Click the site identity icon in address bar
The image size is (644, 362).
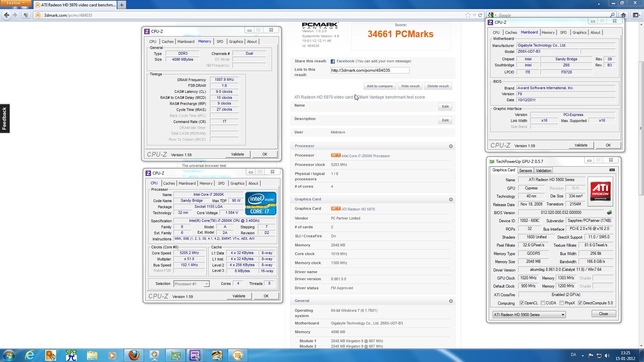pyautogui.click(x=38, y=15)
